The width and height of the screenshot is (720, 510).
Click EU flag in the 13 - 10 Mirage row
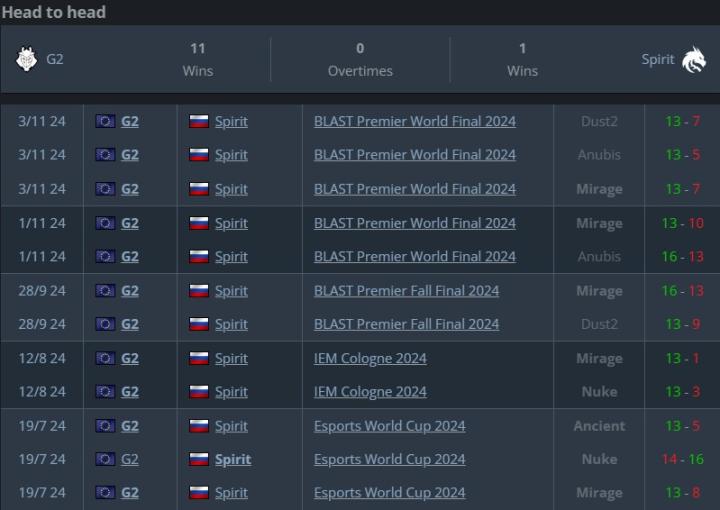[105, 223]
